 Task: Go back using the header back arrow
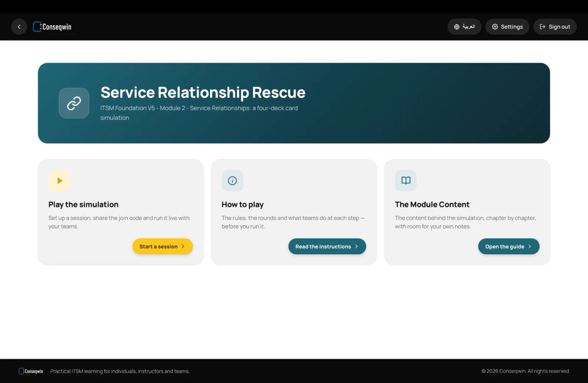pos(19,26)
